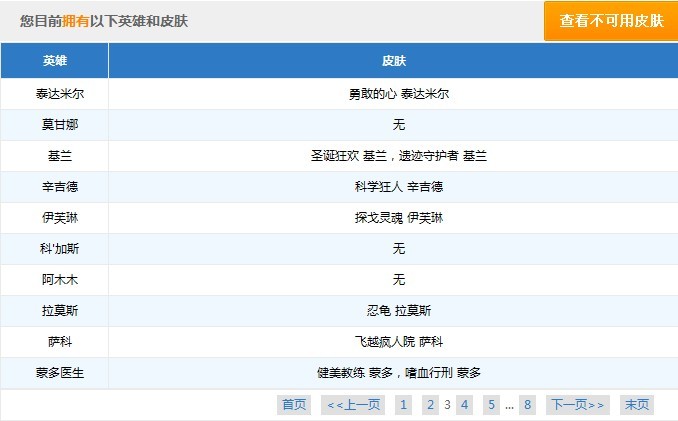Open page 4 in the pagination

point(464,405)
